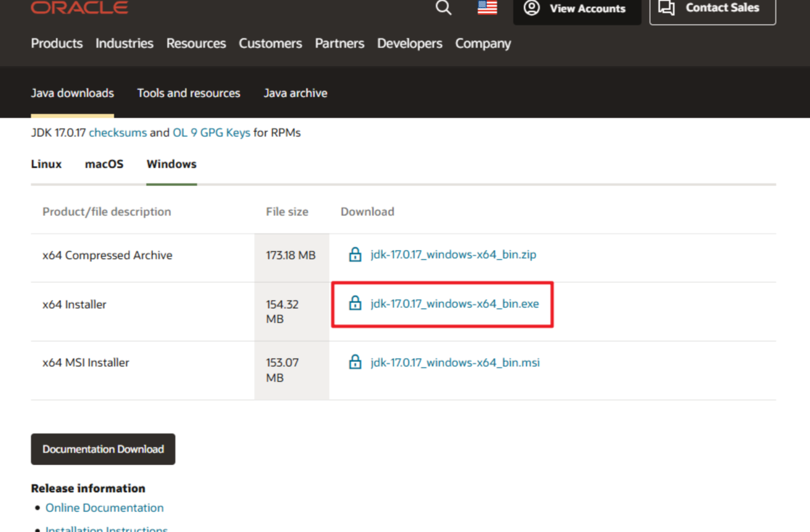Click the 'x64 Compressed Archive' description
The height and width of the screenshot is (532, 810).
pos(108,256)
